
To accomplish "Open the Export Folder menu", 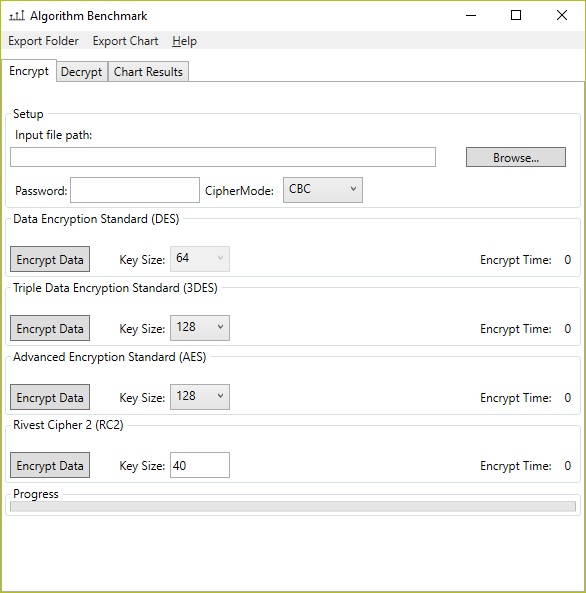I will pos(44,41).
